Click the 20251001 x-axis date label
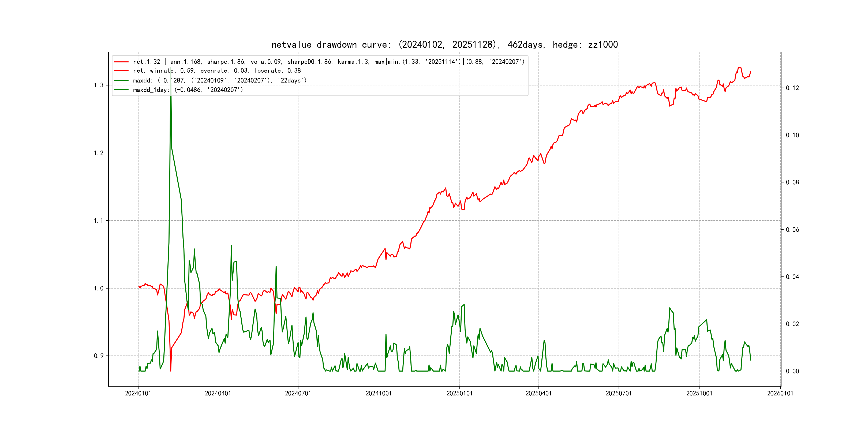This screenshot has height=434, width=868. 699,394
